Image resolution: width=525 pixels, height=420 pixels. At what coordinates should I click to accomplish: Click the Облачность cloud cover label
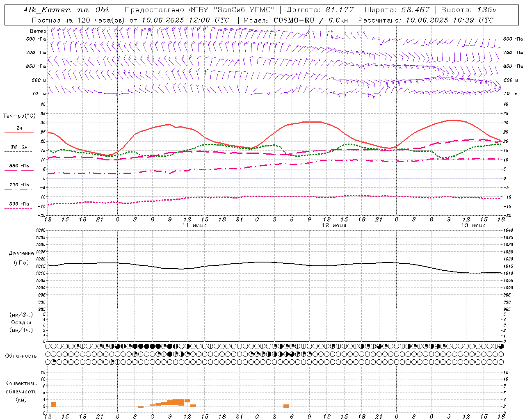coord(21,356)
